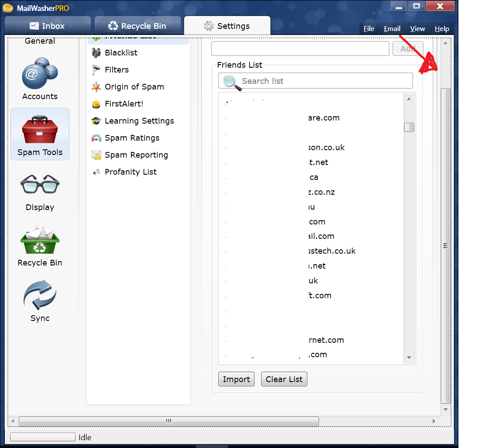Screen dimensions: 503x448
Task: Open Profanity List page
Action: (x=131, y=172)
